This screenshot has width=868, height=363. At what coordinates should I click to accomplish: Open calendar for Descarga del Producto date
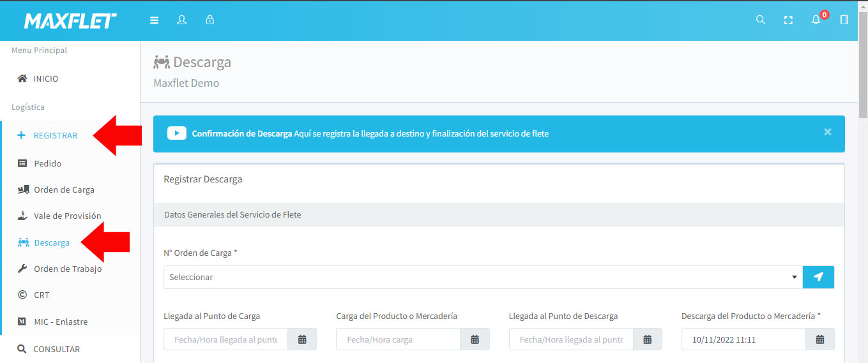click(x=820, y=339)
